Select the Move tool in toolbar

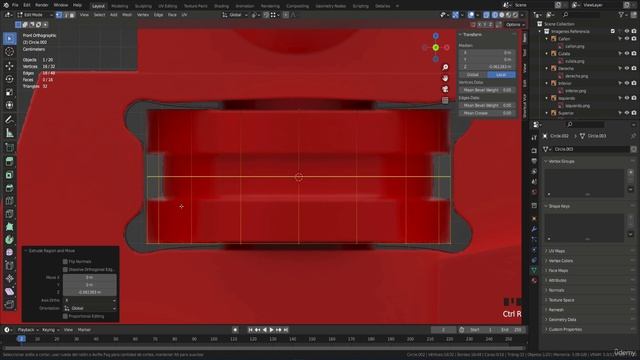click(9, 65)
